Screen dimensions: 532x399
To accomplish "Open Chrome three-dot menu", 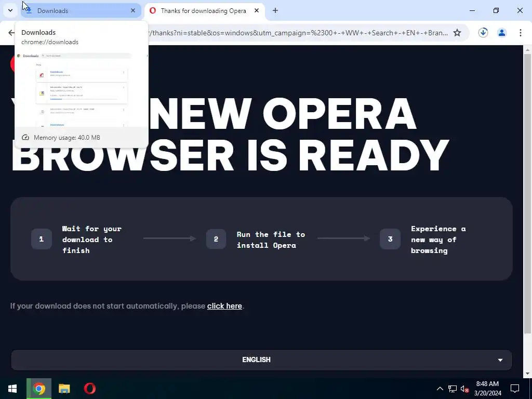I will coord(520,33).
